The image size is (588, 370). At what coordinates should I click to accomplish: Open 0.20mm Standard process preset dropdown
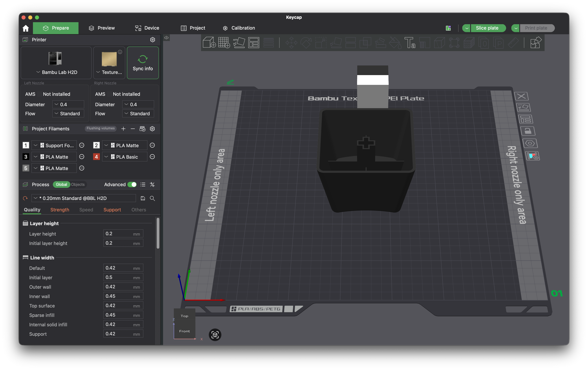tap(84, 198)
